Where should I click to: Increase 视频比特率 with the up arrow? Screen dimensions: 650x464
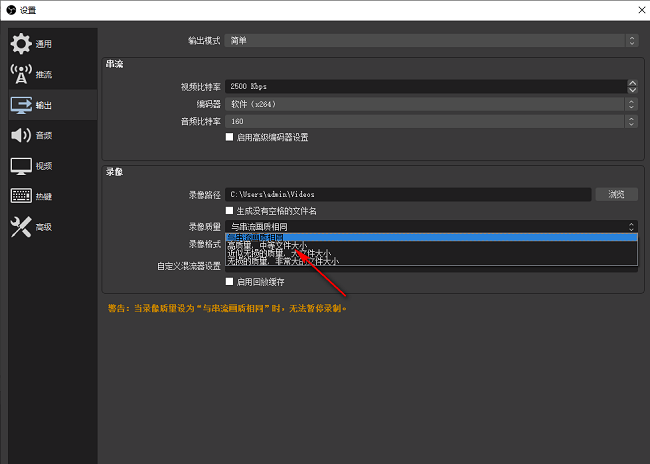[x=632, y=83]
